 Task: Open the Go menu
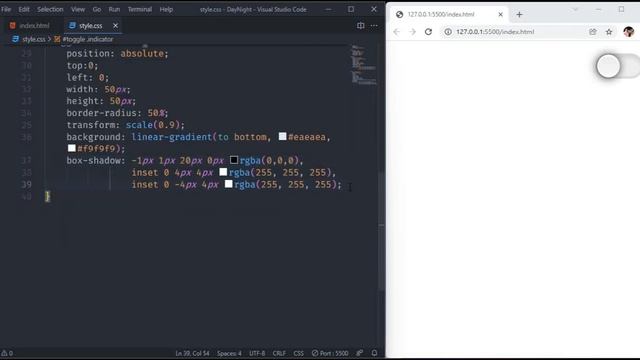point(97,9)
